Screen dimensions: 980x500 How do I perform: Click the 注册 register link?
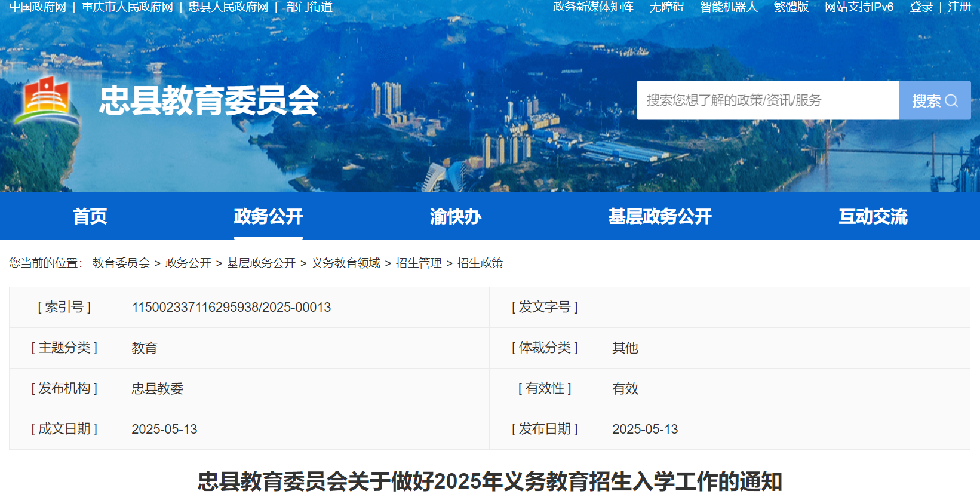pyautogui.click(x=959, y=7)
